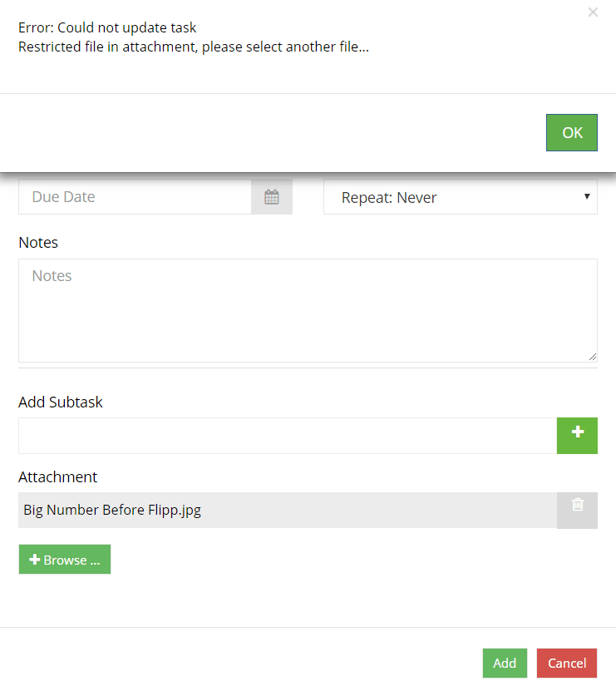Open the Due Date calendar picker icon
The image size is (616, 696).
272,196
